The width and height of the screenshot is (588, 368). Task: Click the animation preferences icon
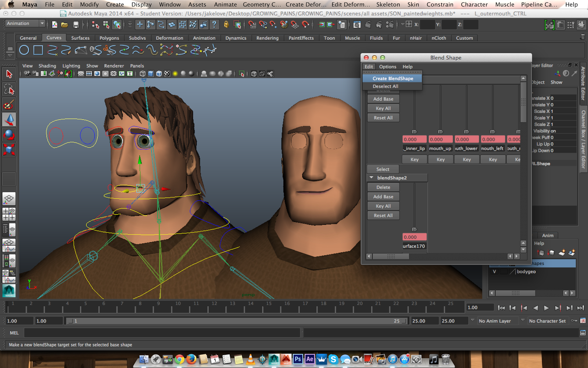pos(583,321)
